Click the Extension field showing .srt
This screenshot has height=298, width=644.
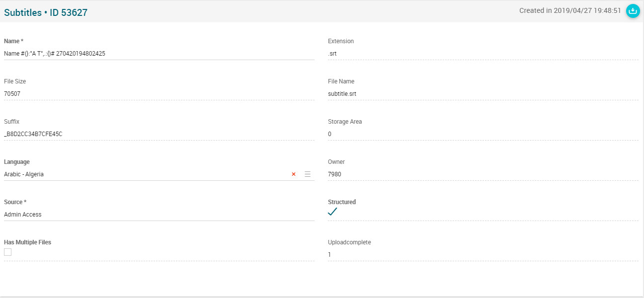(483, 53)
